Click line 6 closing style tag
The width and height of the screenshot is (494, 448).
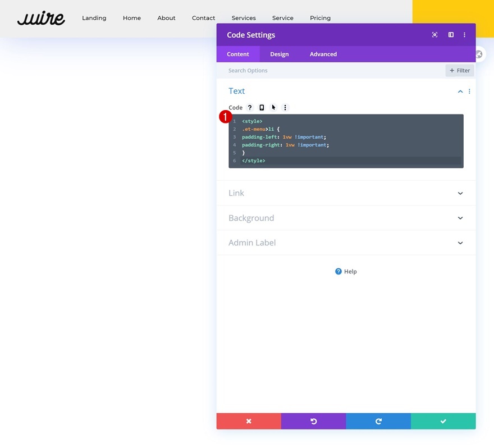click(x=253, y=161)
